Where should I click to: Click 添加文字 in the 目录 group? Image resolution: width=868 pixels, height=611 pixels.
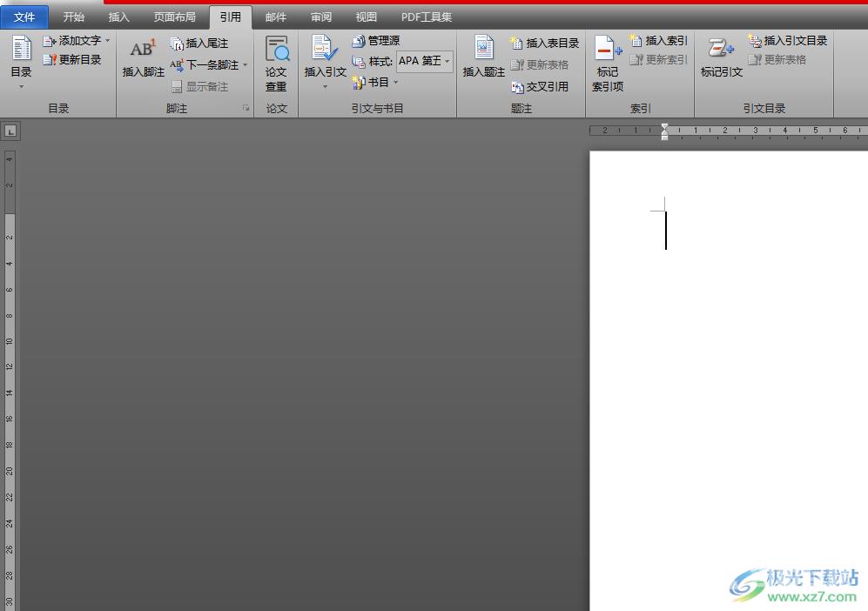tap(72, 41)
